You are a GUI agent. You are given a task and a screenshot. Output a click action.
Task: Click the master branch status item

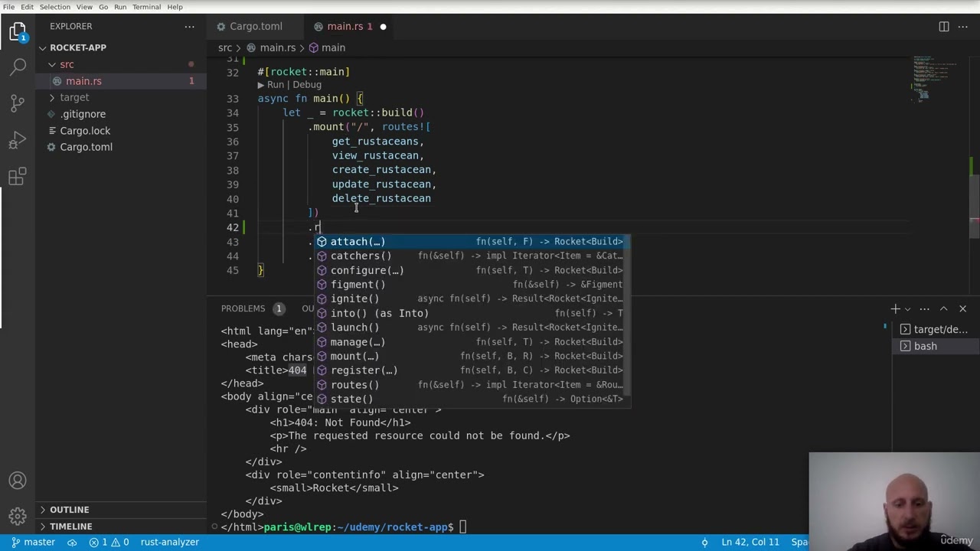[32, 542]
